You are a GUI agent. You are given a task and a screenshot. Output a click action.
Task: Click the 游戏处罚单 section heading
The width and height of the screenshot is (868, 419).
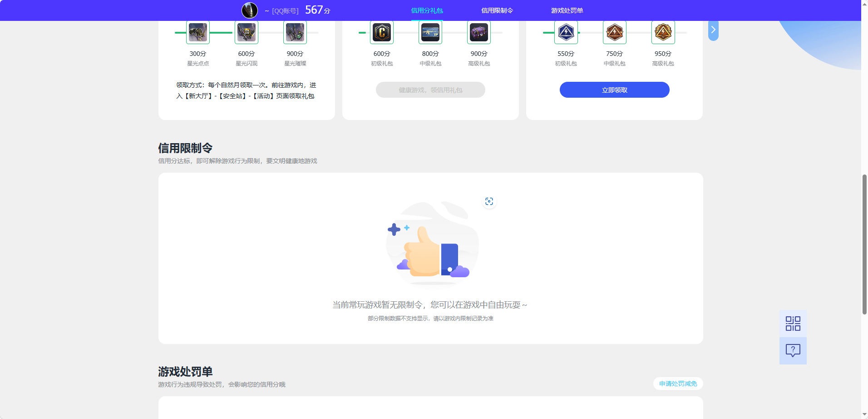click(x=185, y=372)
